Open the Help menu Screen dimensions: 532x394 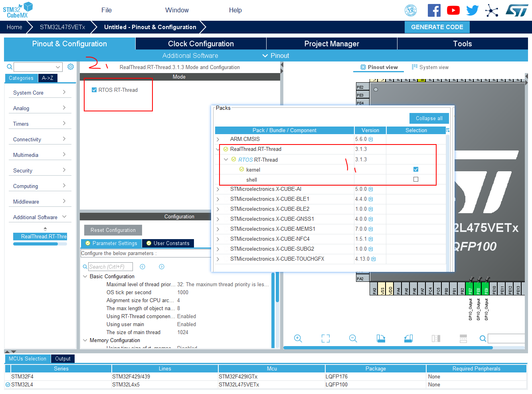click(x=235, y=10)
